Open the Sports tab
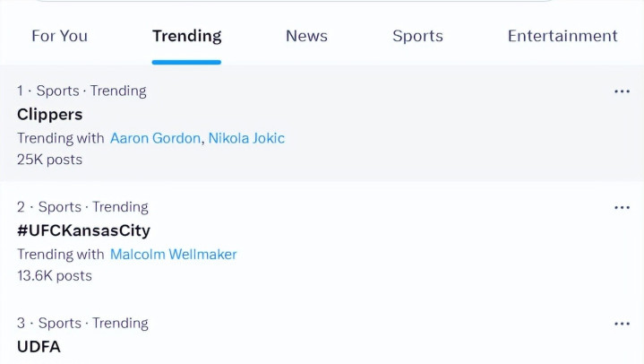Image resolution: width=644 pixels, height=364 pixels. click(417, 36)
